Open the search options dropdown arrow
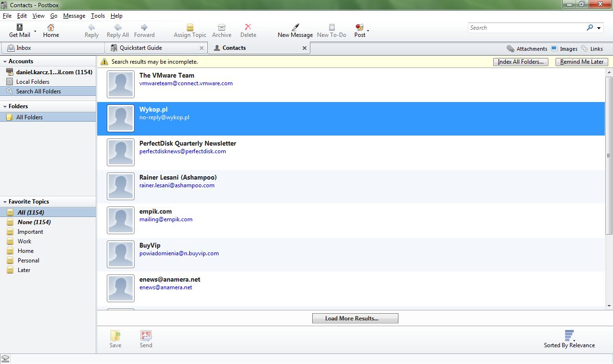 tap(599, 28)
